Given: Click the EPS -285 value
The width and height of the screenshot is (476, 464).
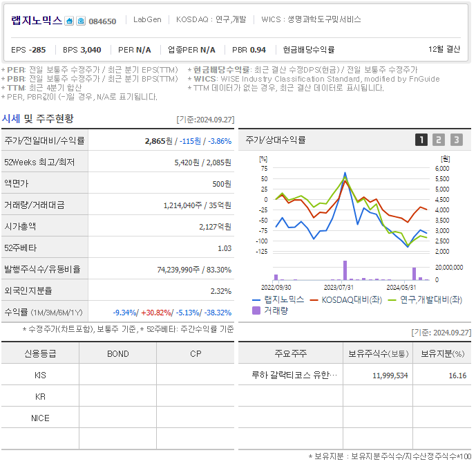Looking at the screenshot, I should [28, 50].
